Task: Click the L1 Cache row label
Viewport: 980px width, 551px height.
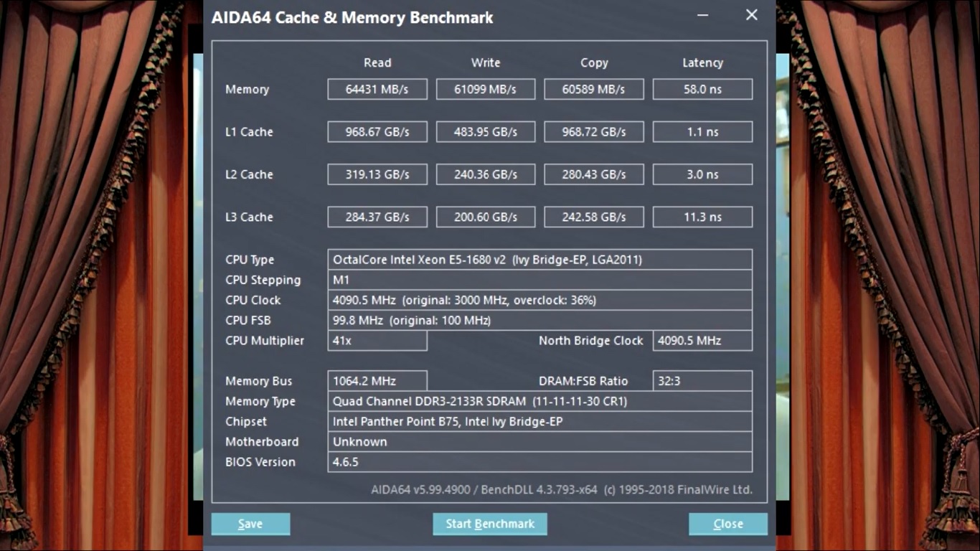Action: coord(249,132)
